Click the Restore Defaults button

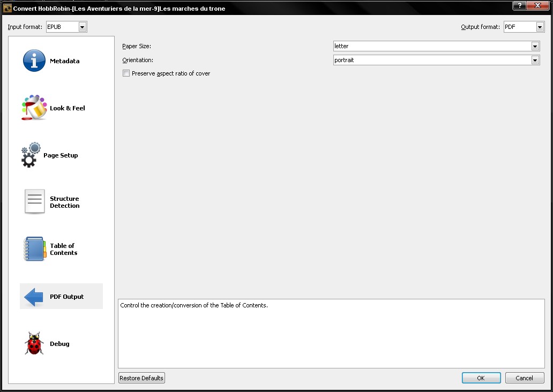[141, 378]
